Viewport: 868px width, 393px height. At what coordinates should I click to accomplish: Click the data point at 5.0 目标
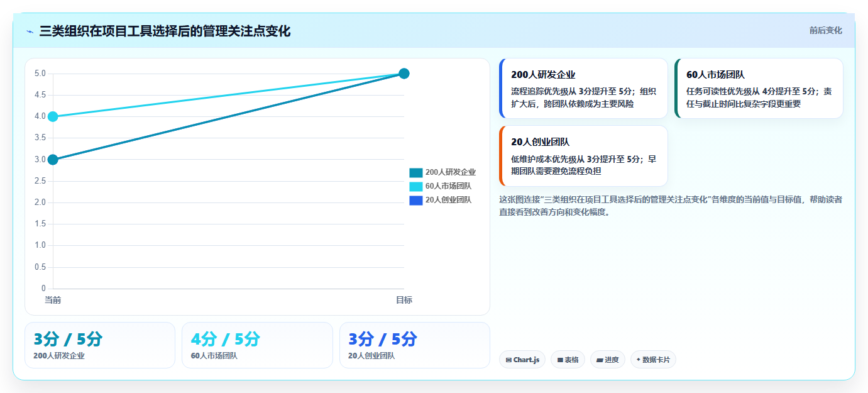404,74
